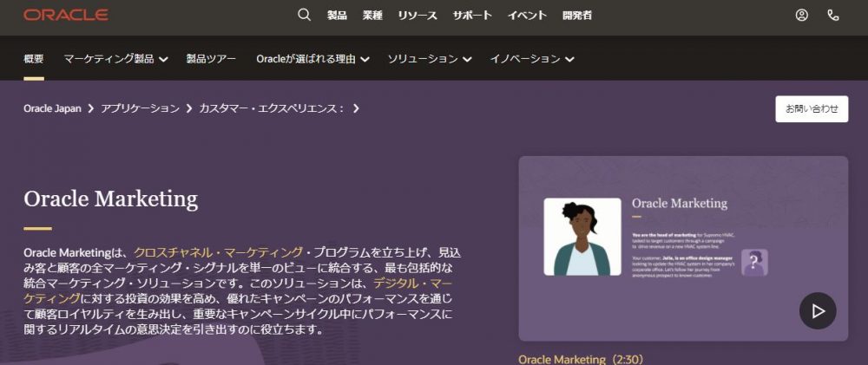
Task: Play the Oracle Marketing video
Action: coord(818,310)
